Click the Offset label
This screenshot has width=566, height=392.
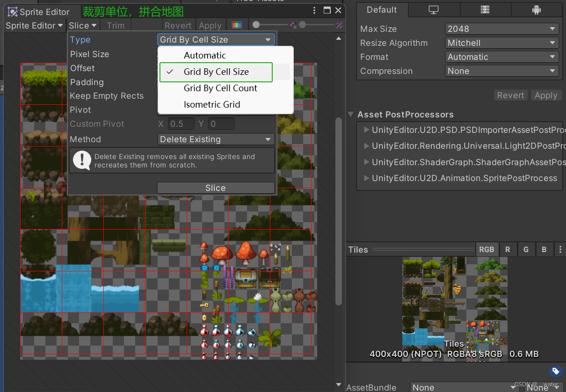(82, 68)
